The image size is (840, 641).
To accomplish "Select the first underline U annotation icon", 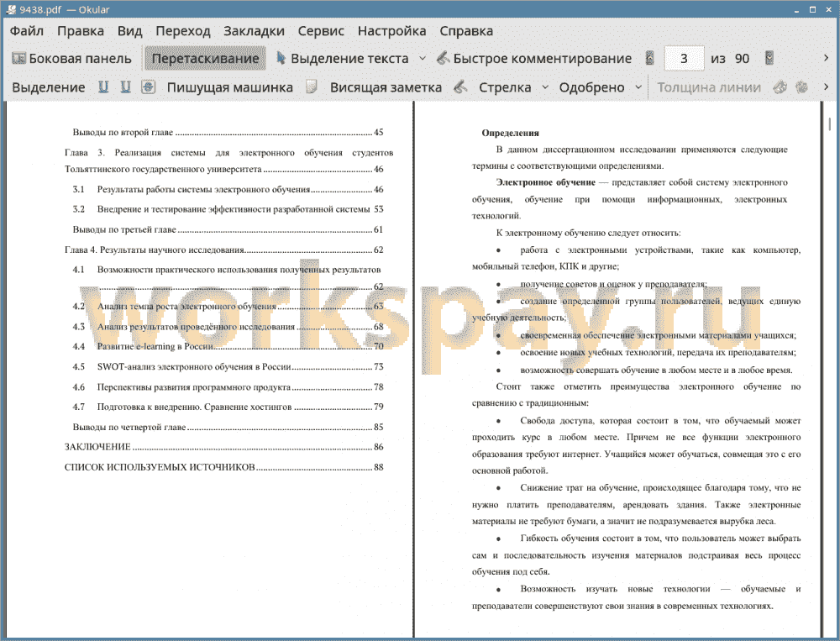I will 103,87.
